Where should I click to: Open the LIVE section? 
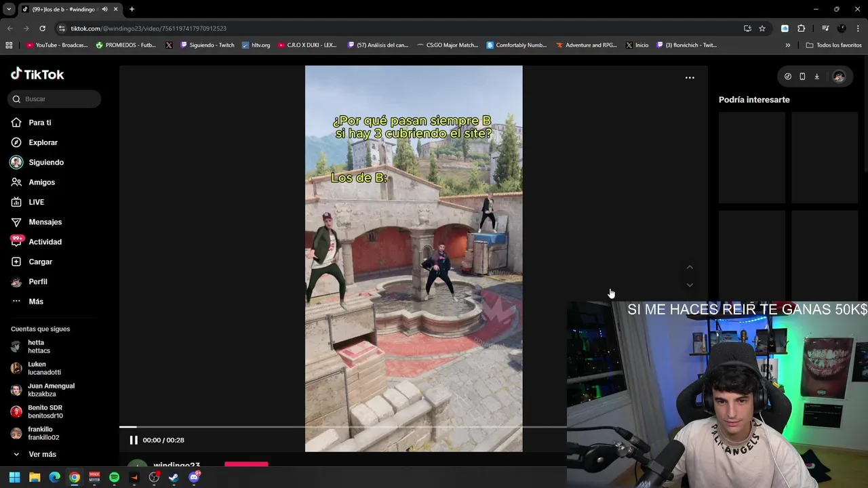click(x=27, y=202)
